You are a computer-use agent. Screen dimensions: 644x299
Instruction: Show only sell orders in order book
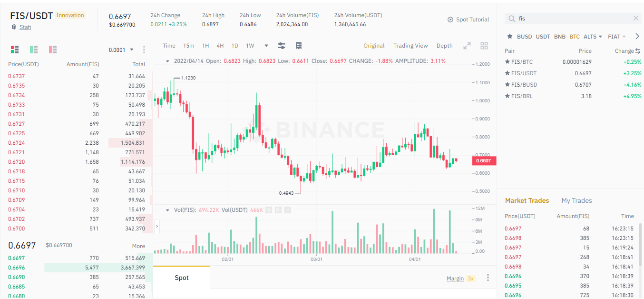[x=52, y=49]
